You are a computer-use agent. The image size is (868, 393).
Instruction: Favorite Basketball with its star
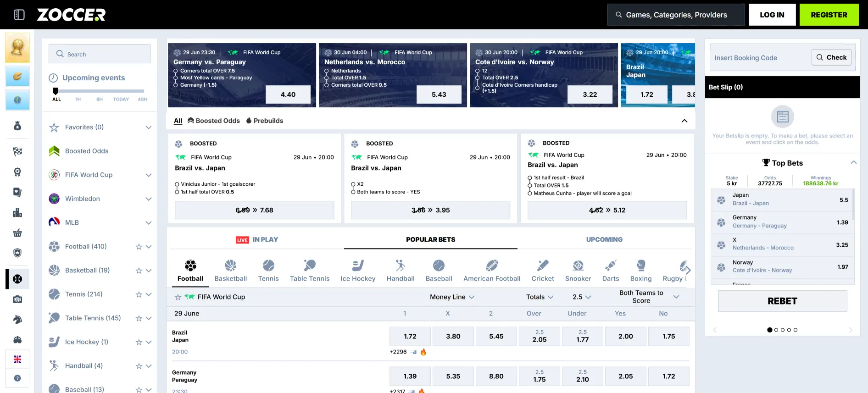(139, 271)
